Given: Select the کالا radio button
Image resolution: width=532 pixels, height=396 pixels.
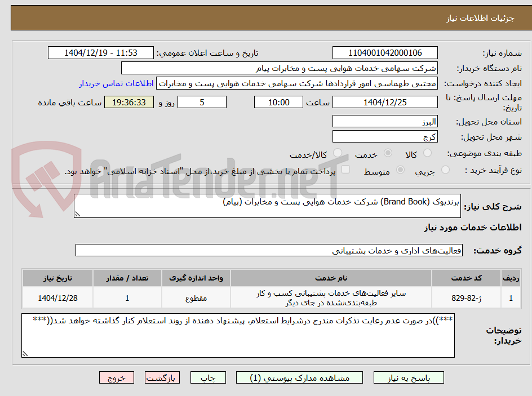Looking at the screenshot, I should 428,153.
